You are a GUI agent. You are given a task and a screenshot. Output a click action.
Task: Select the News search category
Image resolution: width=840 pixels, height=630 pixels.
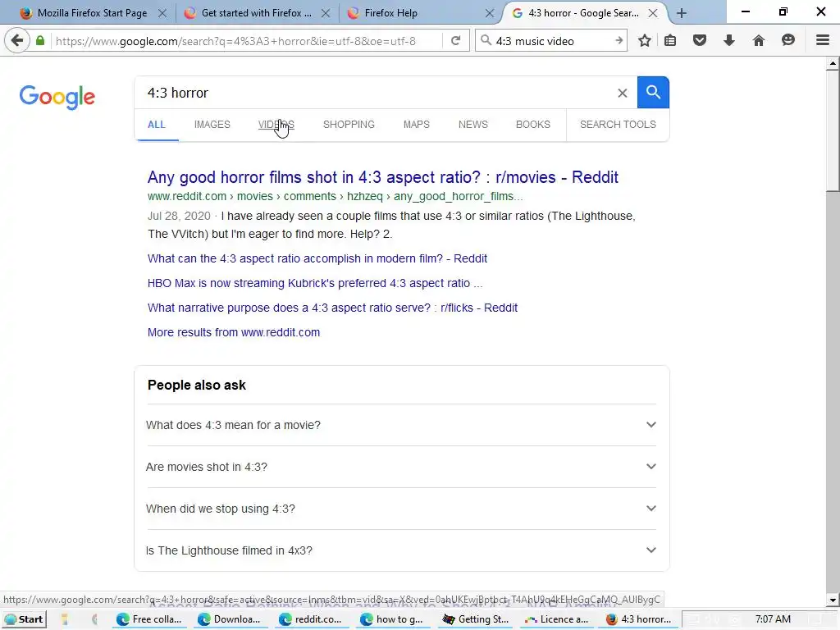[x=473, y=125]
